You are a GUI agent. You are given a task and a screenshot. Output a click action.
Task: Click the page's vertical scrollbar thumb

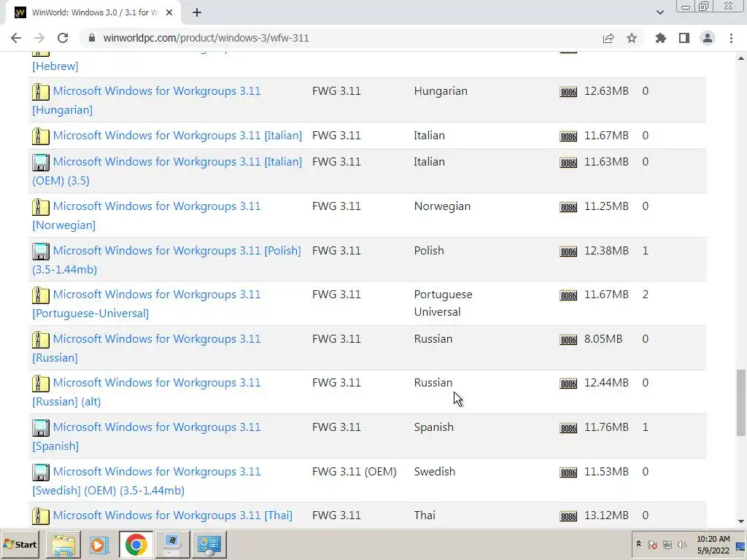741,402
